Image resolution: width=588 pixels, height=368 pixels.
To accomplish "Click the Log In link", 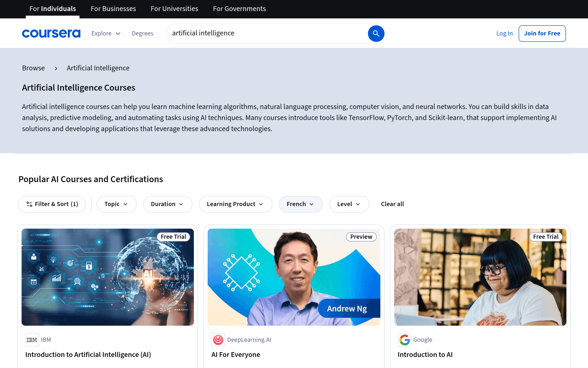I will [504, 33].
